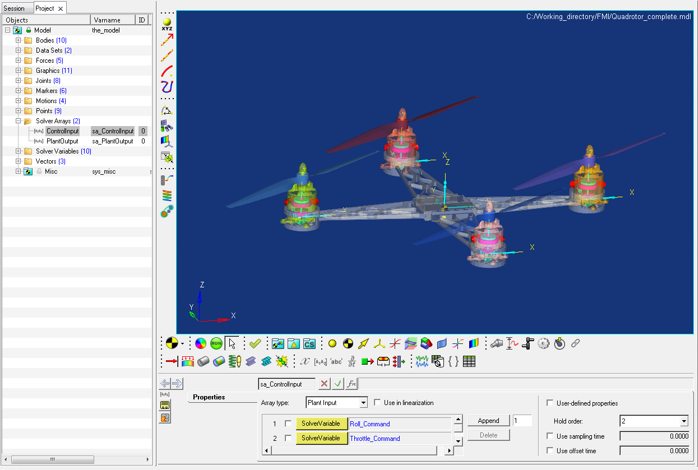
Task: Click the XYZ points tool icon
Action: 167,23
